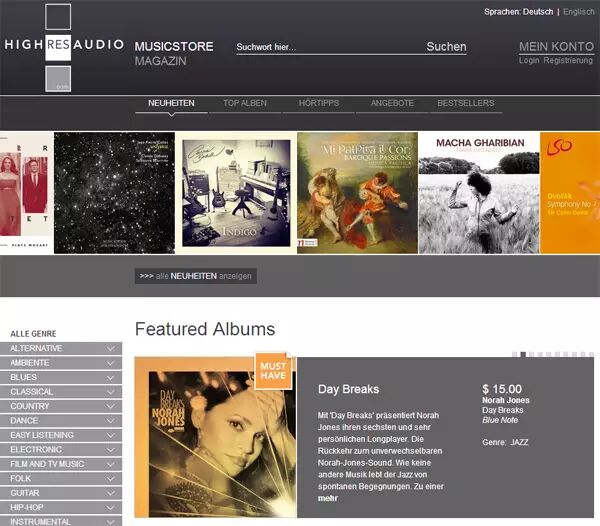Expand the AMBIENTE genre chevron
Viewport: 600px width, 526px height.
pos(111,363)
